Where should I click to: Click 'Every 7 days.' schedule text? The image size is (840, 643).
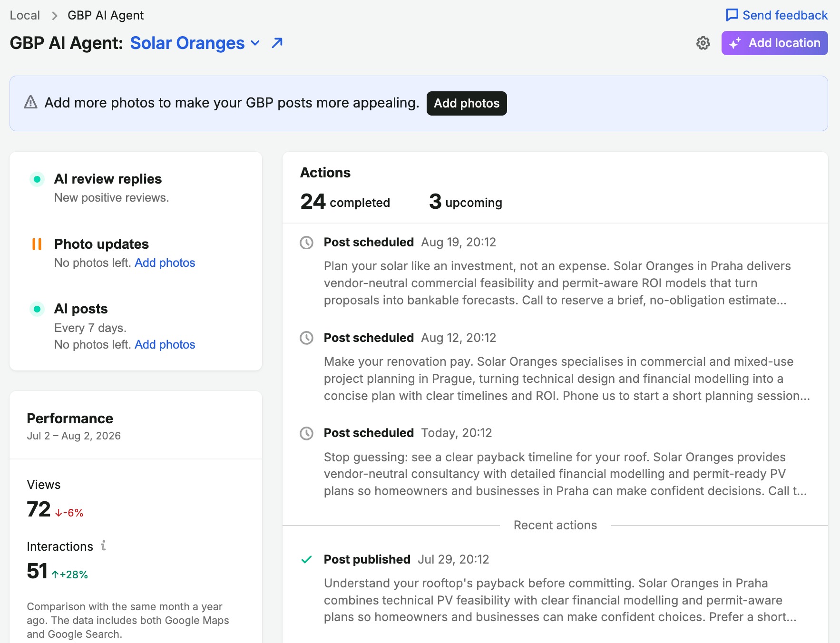pos(90,328)
